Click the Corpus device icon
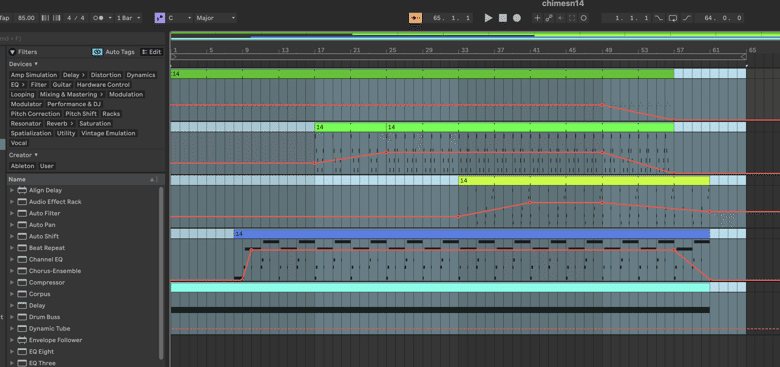This screenshot has width=780, height=367. 22,294
